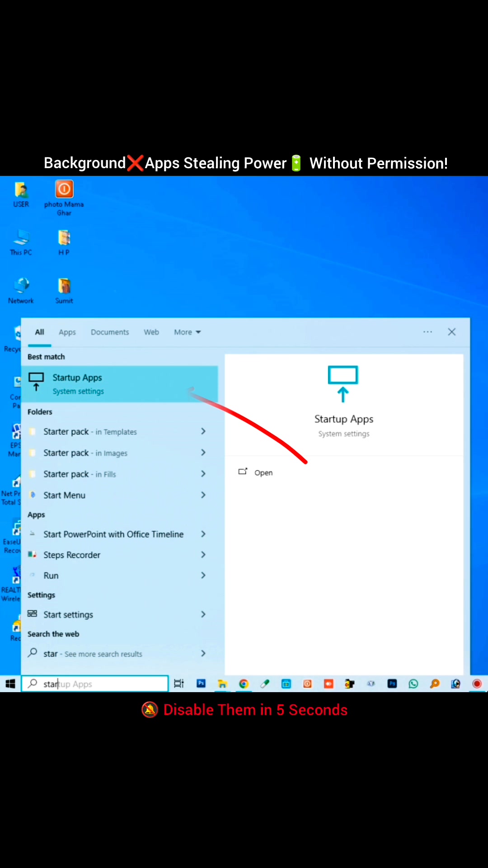Open the Startup Apps best match result
Viewport: 488px width, 868px height.
120,384
